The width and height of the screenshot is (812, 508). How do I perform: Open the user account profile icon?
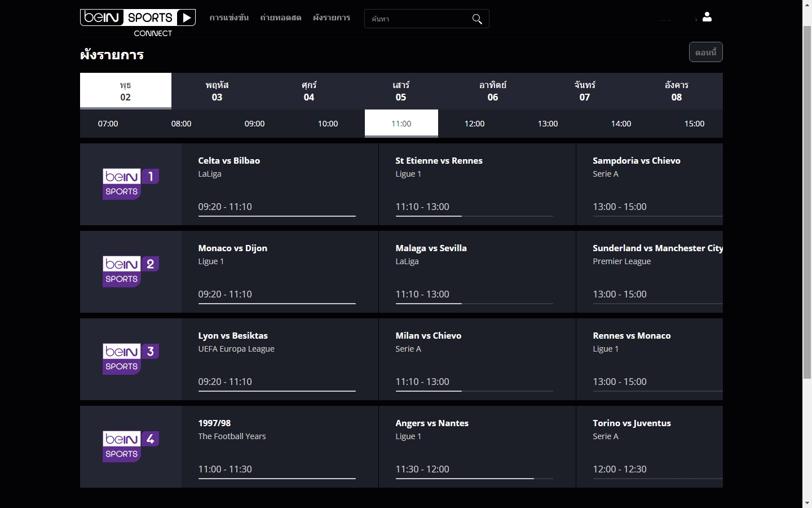[707, 17]
